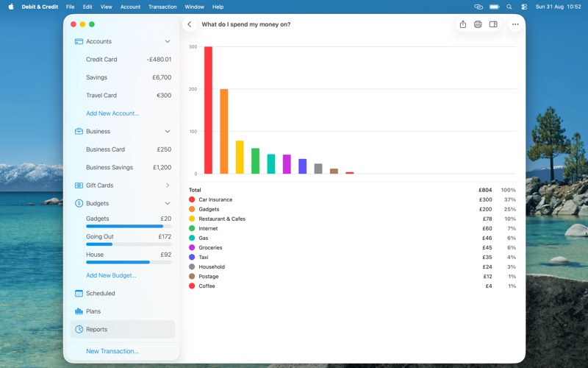Open the Transaction menu

[x=162, y=7]
